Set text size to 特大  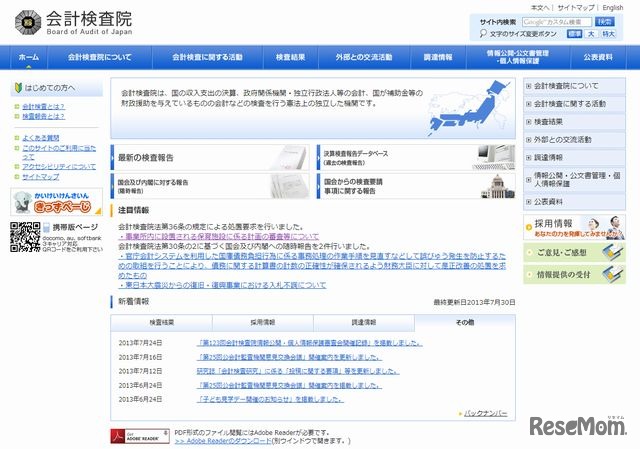click(608, 34)
